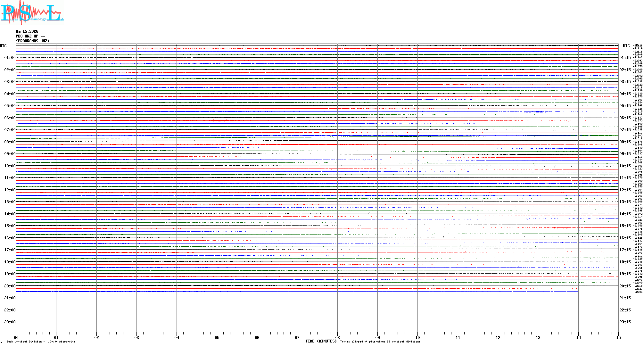Click the (PRODROMOS-HNZ) station name label

33,41
